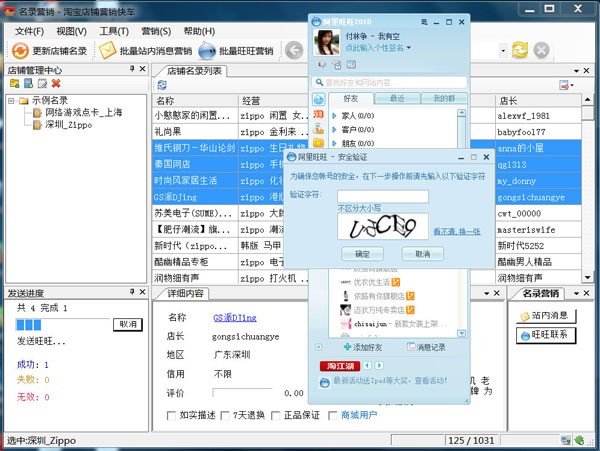Open 批量站内消息营销 envelope tool
Viewport: 600px width, 451px height.
[108, 50]
